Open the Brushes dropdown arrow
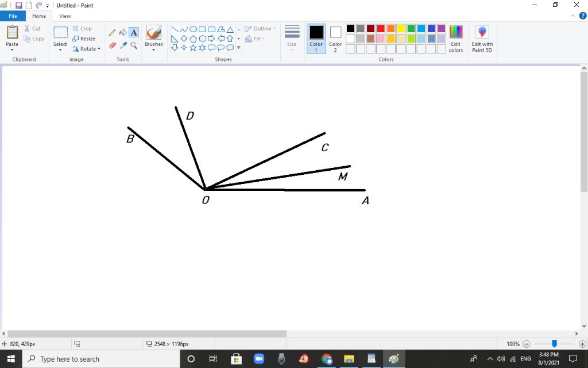588x368 pixels. [x=154, y=50]
